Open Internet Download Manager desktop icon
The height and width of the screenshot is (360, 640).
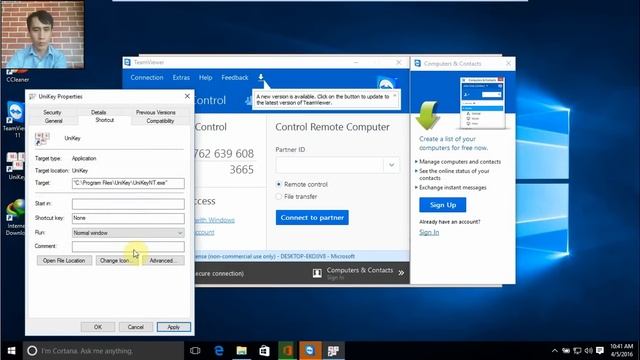pos(15,217)
